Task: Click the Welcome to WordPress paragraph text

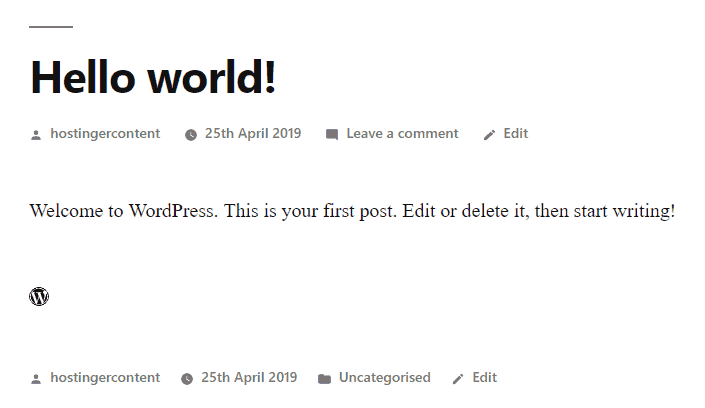Action: pyautogui.click(x=352, y=212)
